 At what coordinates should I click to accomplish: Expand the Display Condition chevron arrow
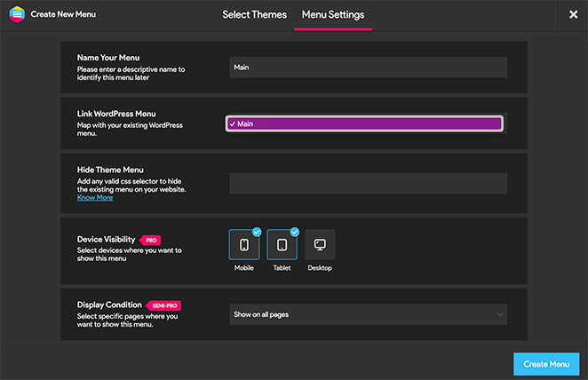[500, 314]
